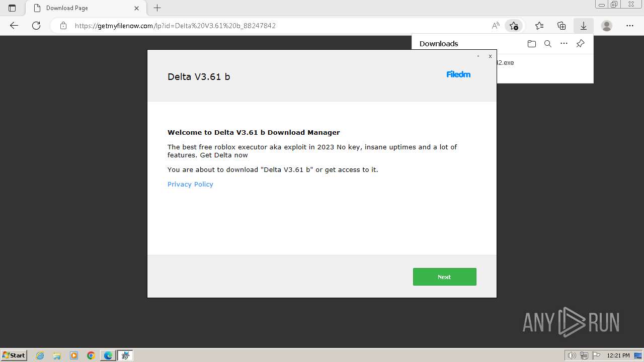Minimize the Delta download manager dialog
The width and height of the screenshot is (644, 362).
[478, 56]
